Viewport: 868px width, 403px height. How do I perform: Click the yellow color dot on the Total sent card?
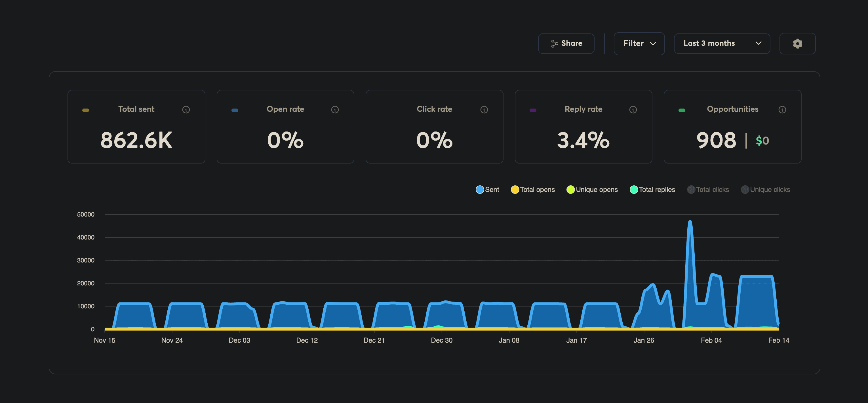click(86, 110)
